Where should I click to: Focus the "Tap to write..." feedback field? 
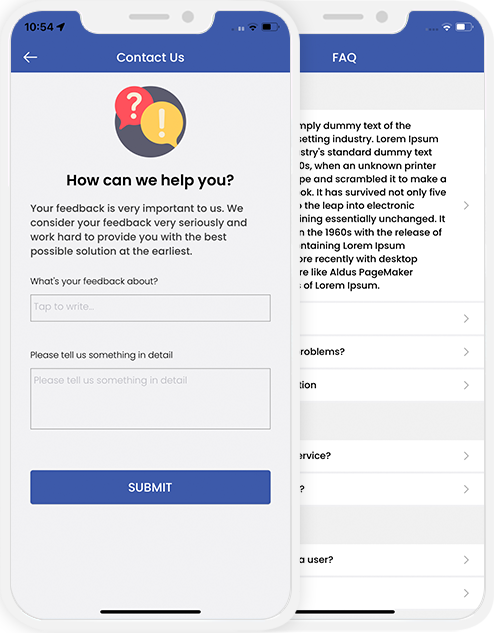(150, 308)
